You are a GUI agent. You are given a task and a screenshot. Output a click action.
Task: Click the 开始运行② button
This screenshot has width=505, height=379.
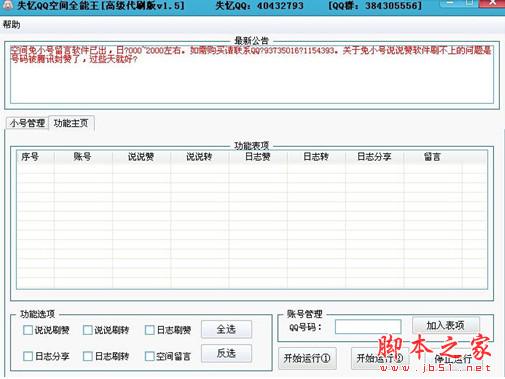point(379,358)
